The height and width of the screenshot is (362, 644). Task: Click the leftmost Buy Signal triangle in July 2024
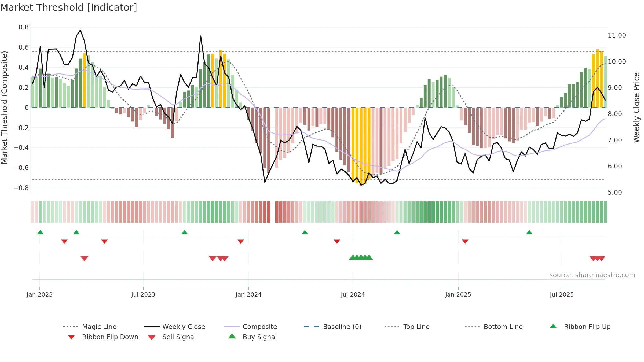coord(353,257)
